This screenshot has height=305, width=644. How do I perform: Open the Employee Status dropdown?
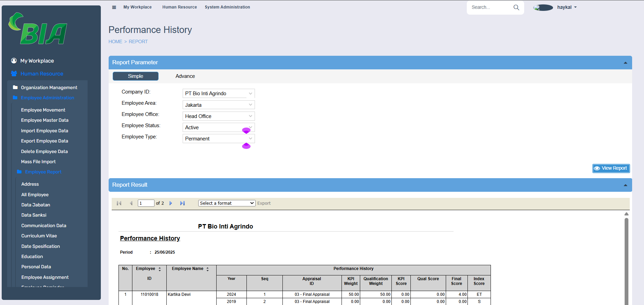(x=219, y=127)
